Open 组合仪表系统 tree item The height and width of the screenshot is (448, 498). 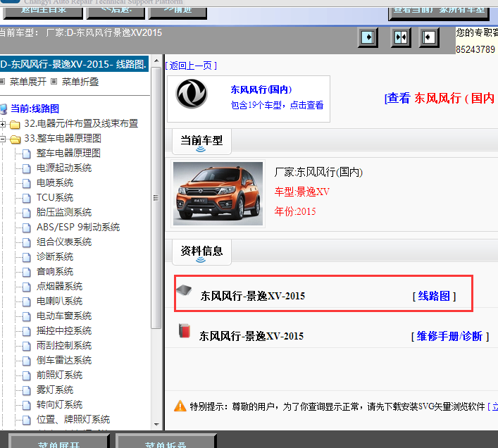pyautogui.click(x=64, y=242)
